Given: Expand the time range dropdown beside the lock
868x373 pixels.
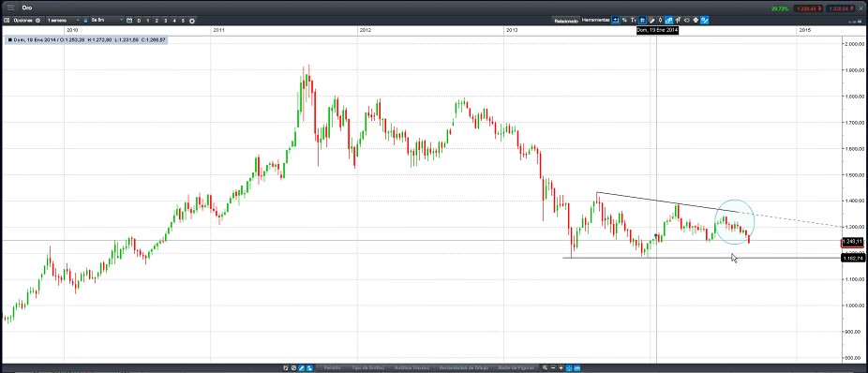Looking at the screenshot, I should [106, 21].
